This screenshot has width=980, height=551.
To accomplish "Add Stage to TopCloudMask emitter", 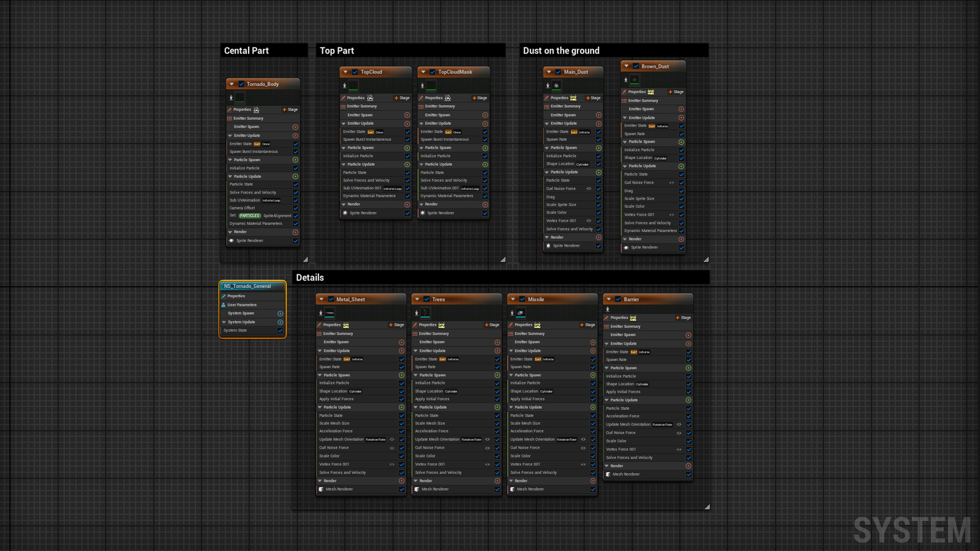I will pos(480,98).
